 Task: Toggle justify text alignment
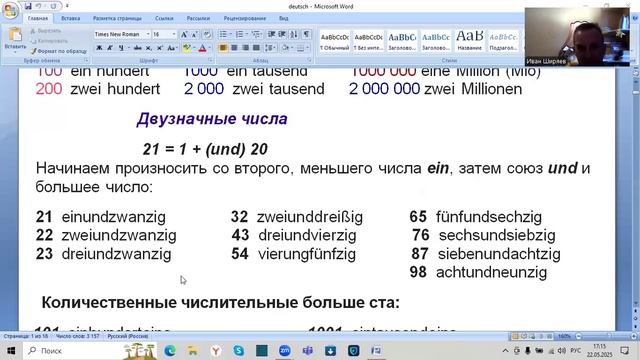[256, 48]
